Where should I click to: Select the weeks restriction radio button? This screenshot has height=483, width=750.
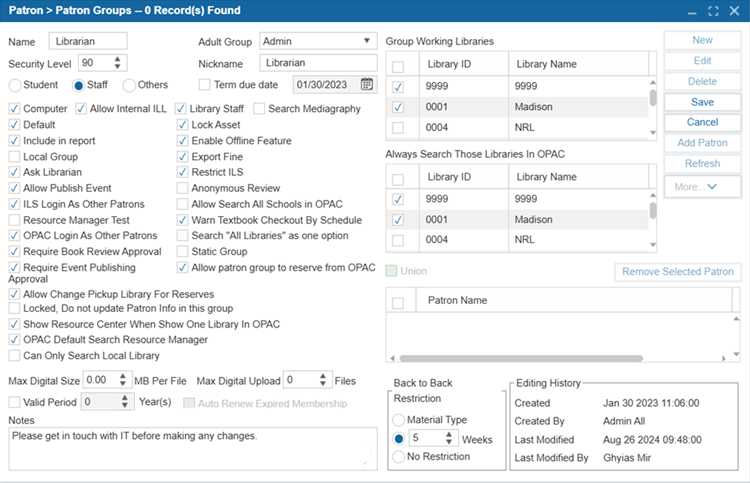[398, 438]
